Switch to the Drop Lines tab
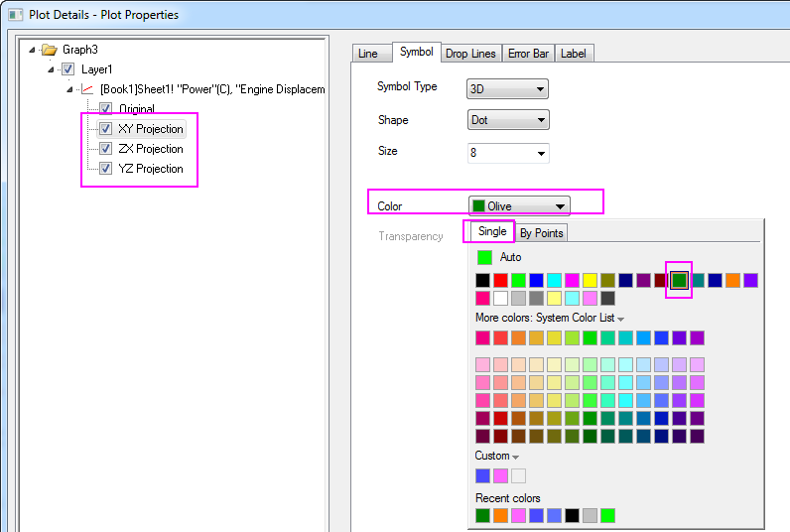This screenshot has width=790, height=532. (x=470, y=54)
